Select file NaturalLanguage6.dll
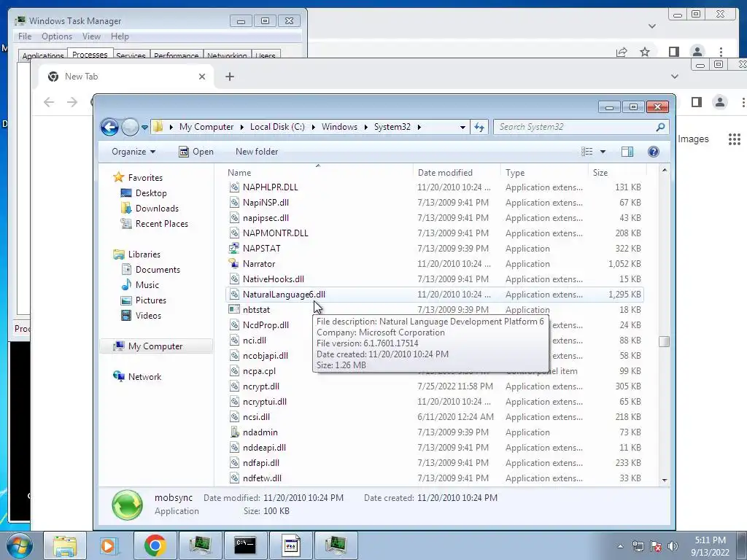The image size is (747, 560). [x=284, y=295]
